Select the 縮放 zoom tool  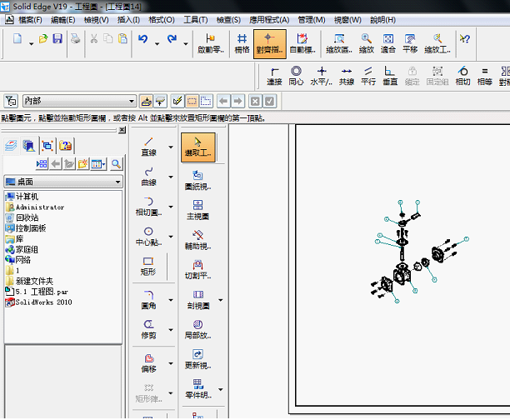pos(366,43)
